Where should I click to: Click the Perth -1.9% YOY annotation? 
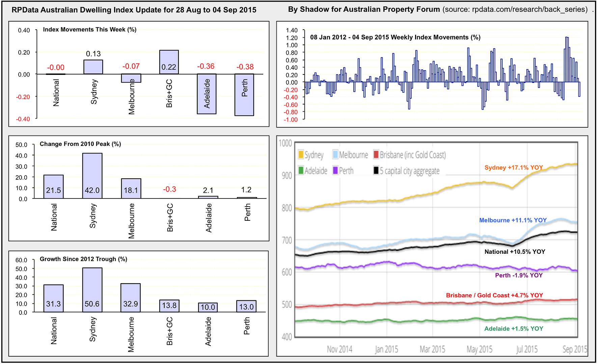[x=519, y=275]
